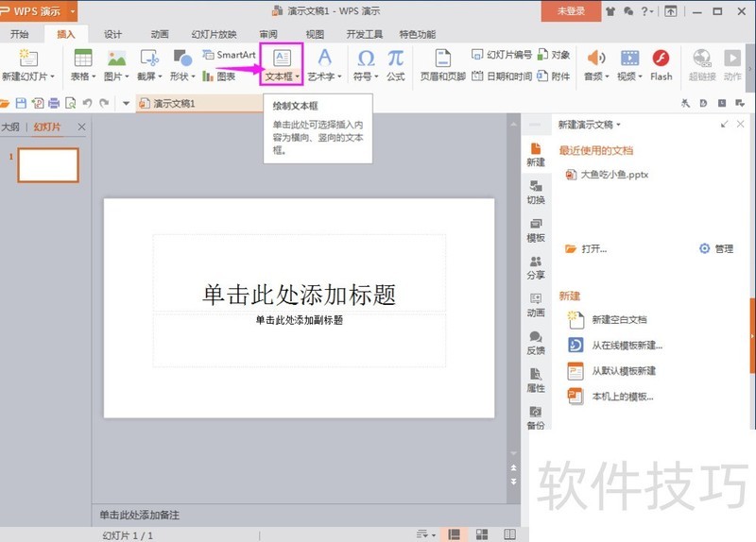
Task: Open the 模板 (template) sidebar panel
Action: pyautogui.click(x=536, y=229)
